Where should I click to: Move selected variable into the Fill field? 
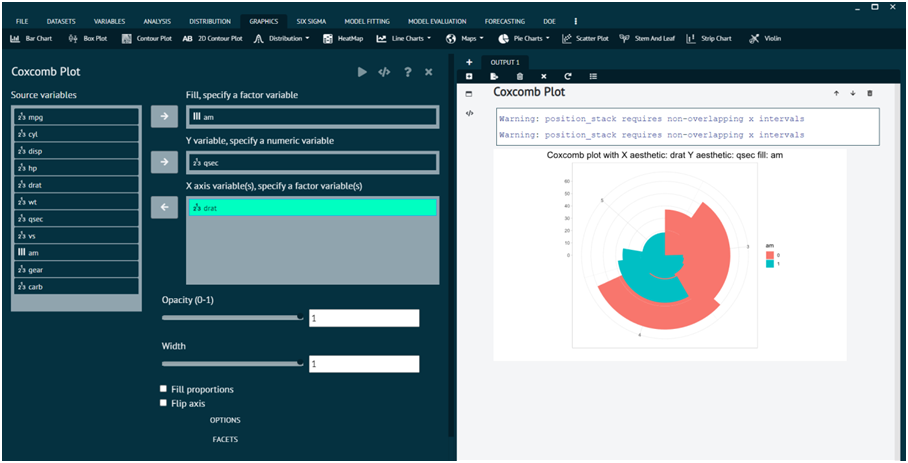164,116
